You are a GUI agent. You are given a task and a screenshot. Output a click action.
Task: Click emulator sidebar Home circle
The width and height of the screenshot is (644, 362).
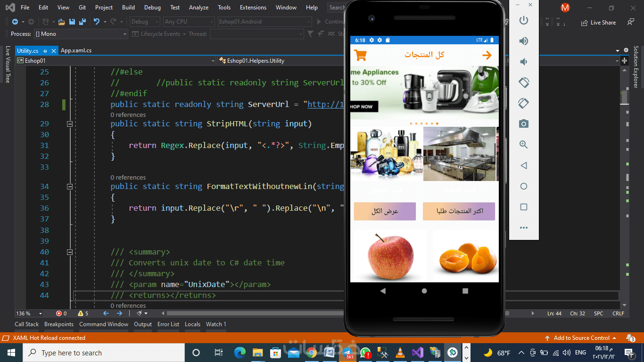[x=523, y=186]
